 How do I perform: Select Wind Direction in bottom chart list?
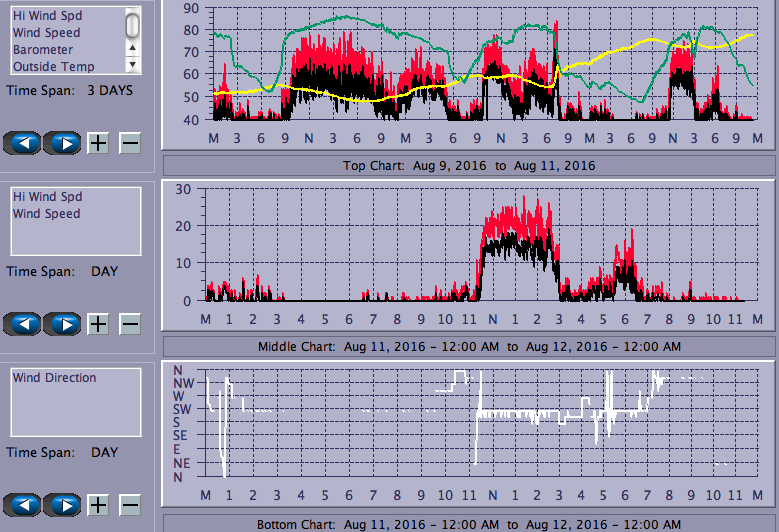54,378
